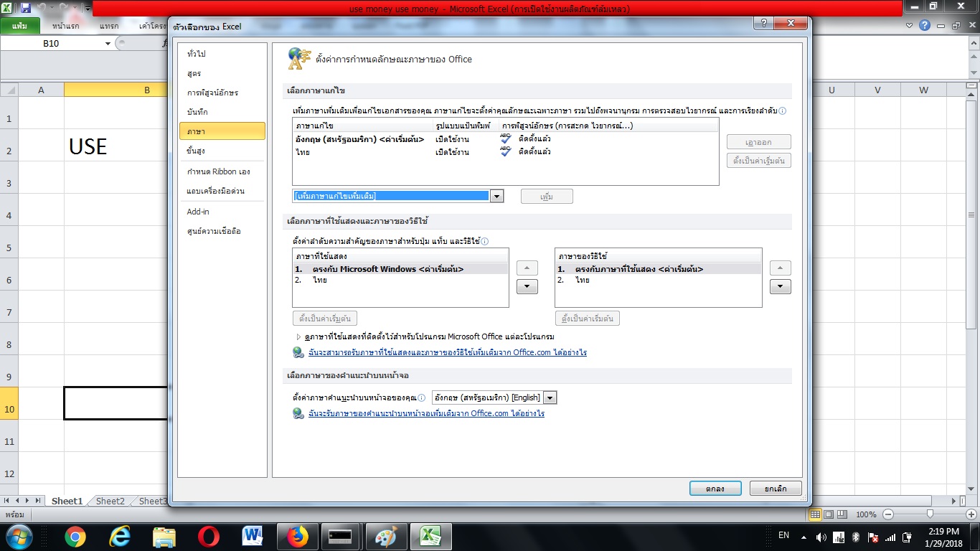The height and width of the screenshot is (551, 980).
Task: Show hidden icons in system tray
Action: pos(804,537)
